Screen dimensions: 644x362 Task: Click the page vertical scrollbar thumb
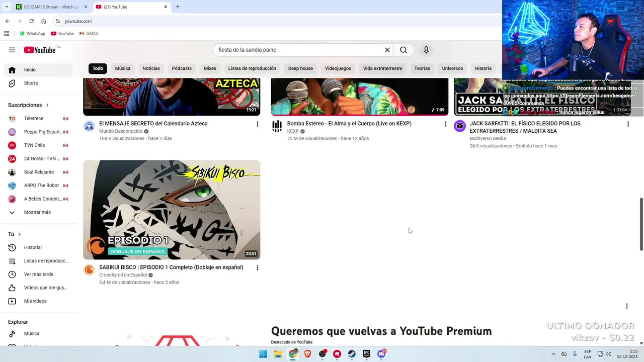tap(641, 224)
